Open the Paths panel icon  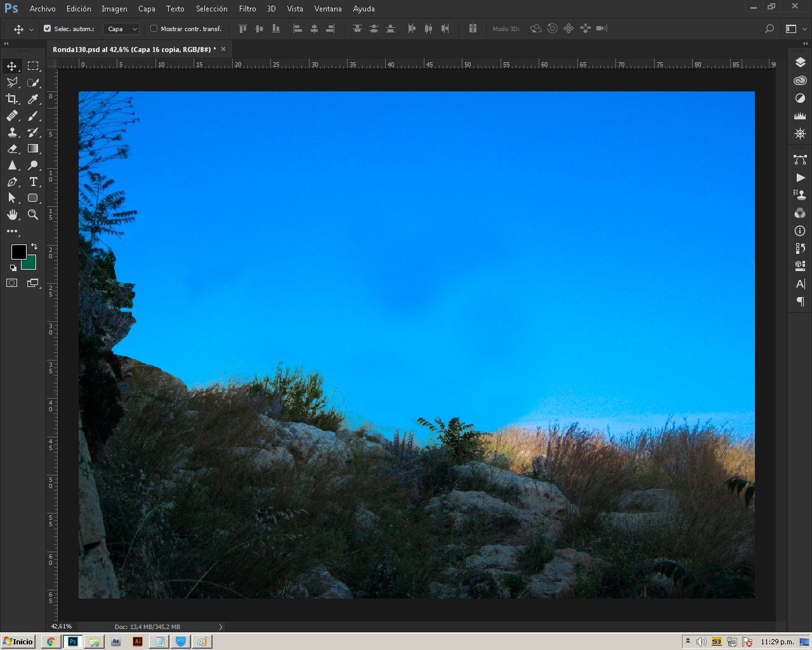[x=800, y=159]
